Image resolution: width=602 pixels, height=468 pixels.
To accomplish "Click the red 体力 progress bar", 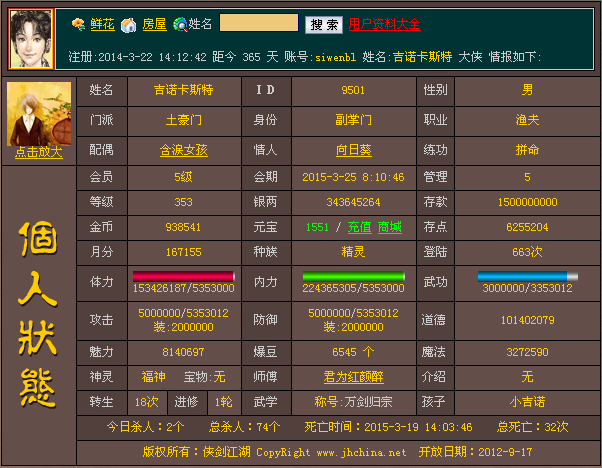I will point(184,276).
